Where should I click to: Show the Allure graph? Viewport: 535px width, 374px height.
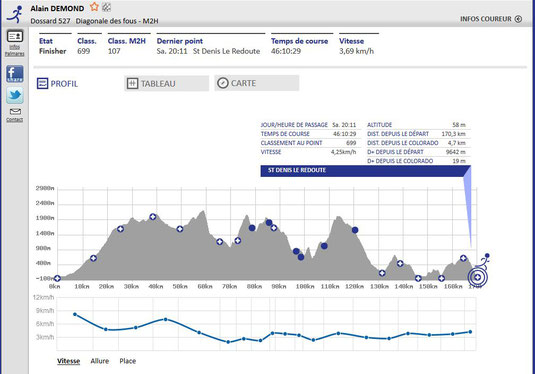[x=100, y=361]
